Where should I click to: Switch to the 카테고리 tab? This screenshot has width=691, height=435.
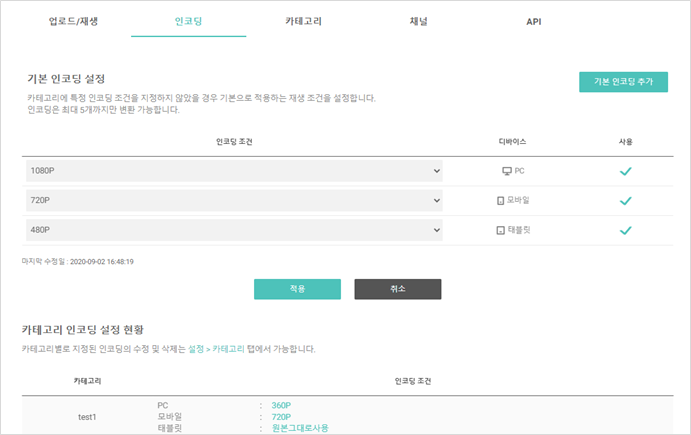point(303,21)
